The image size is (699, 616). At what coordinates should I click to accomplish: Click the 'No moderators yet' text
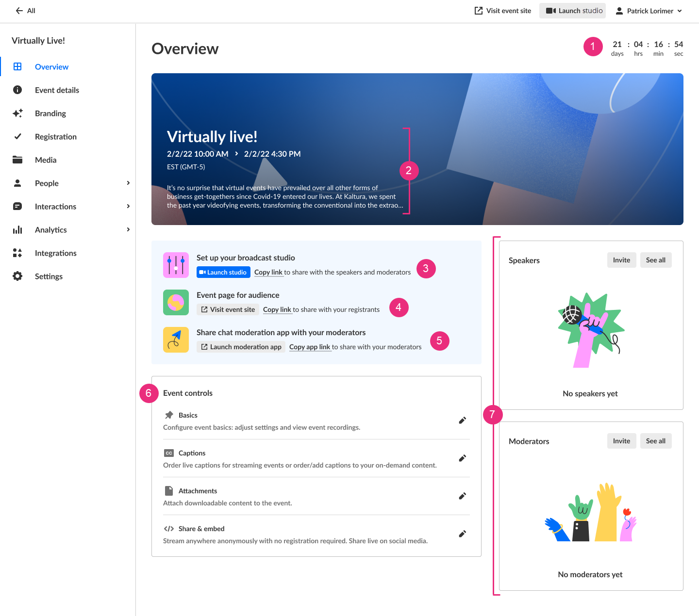(x=590, y=574)
